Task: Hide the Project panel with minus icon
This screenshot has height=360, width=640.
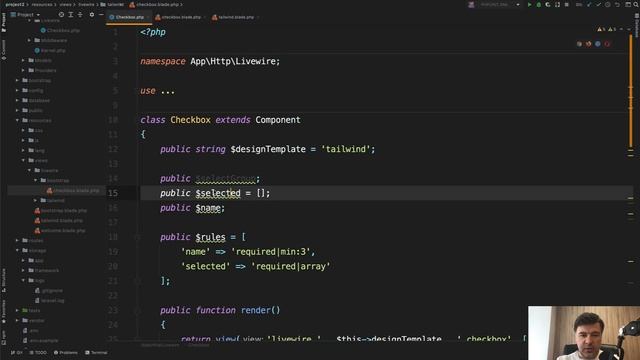Action: 101,15
